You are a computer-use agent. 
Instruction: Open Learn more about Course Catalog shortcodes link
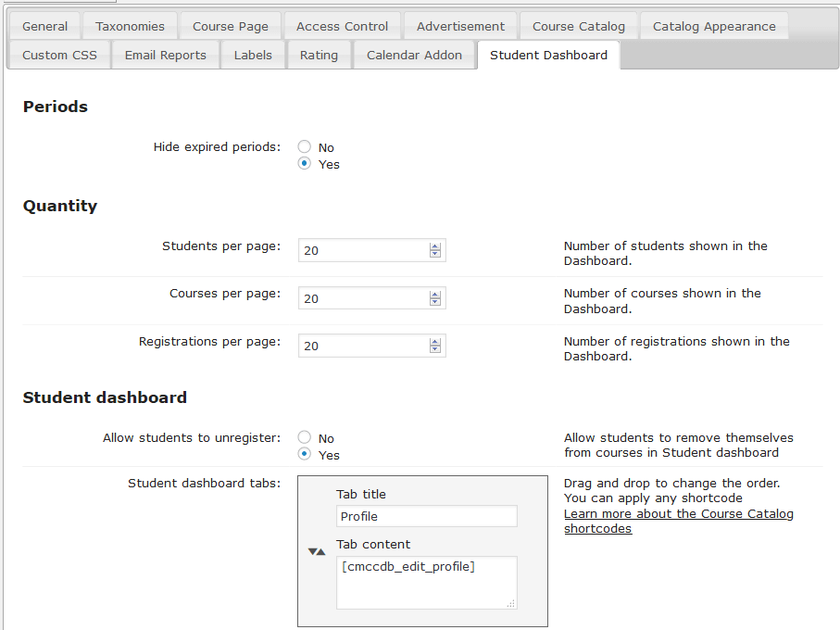[x=678, y=521]
